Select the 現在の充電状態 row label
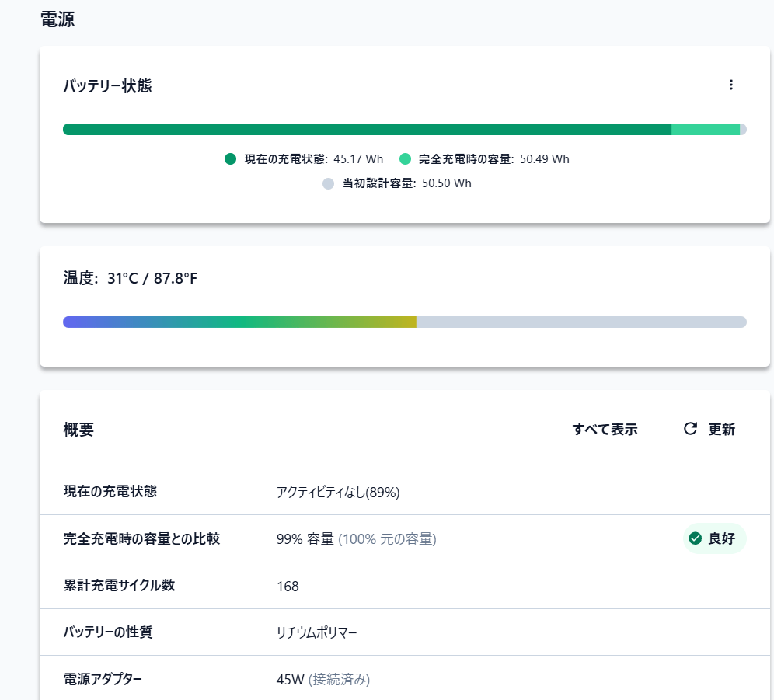This screenshot has width=774, height=700. [110, 492]
